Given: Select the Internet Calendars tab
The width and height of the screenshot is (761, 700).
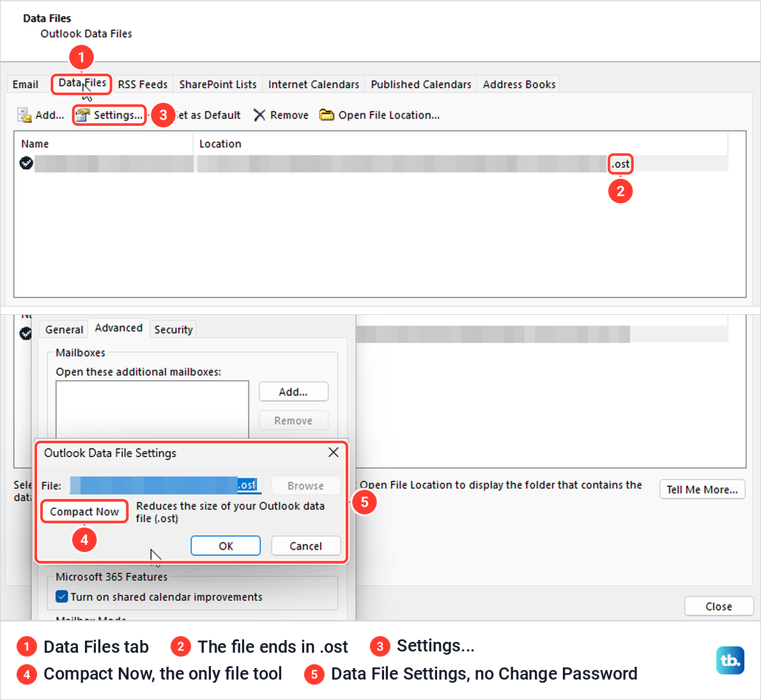Looking at the screenshot, I should 314,84.
